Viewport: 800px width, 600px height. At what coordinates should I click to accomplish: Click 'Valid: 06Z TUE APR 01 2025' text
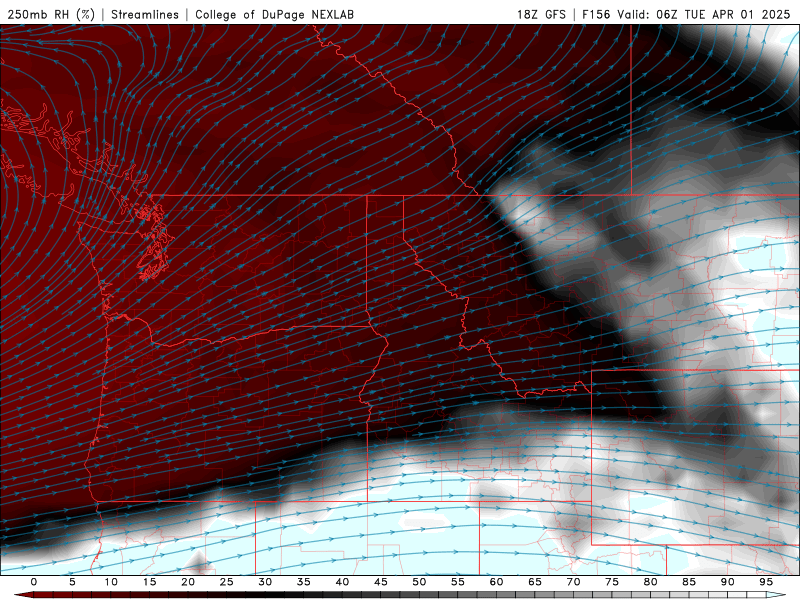(704, 14)
